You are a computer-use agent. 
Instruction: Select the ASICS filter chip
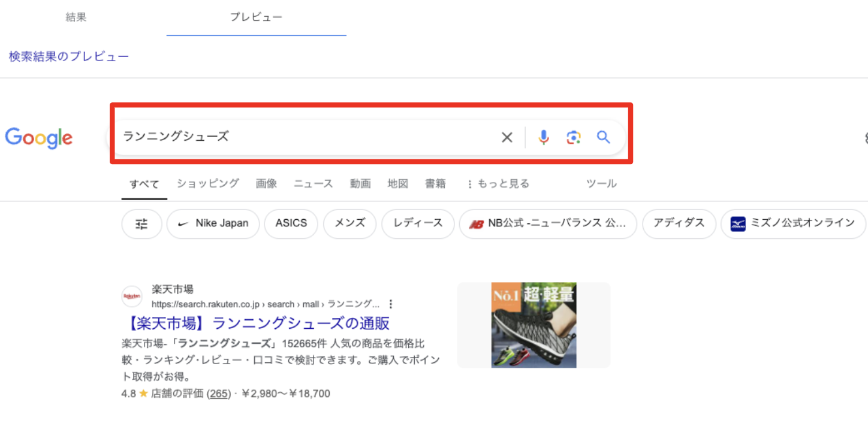point(291,224)
